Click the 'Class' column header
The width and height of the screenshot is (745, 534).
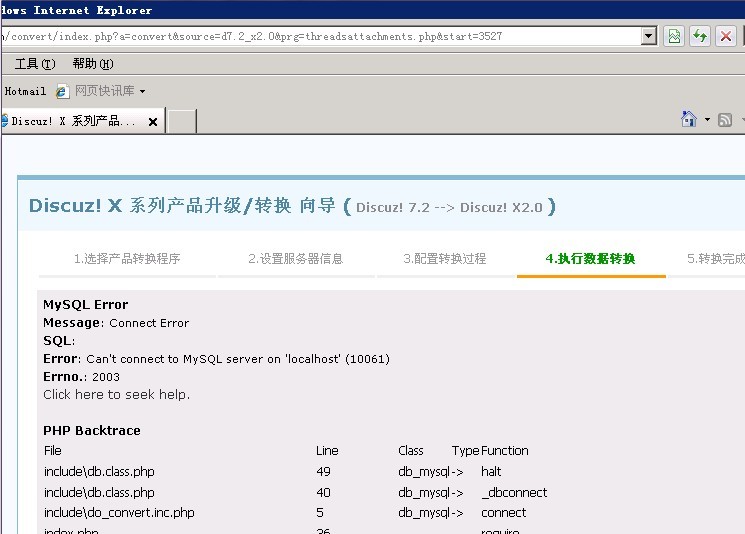point(411,450)
